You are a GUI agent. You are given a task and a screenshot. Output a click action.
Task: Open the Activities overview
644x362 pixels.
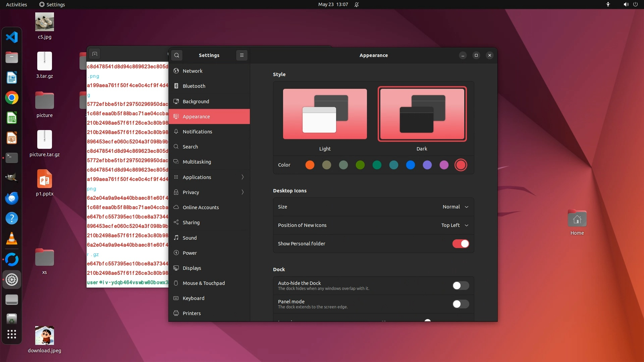tap(16, 4)
